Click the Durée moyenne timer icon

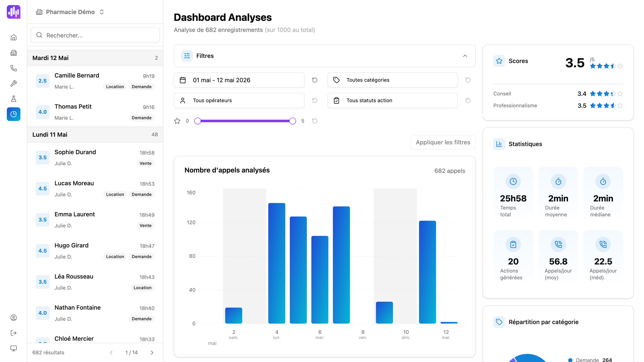coord(558,181)
